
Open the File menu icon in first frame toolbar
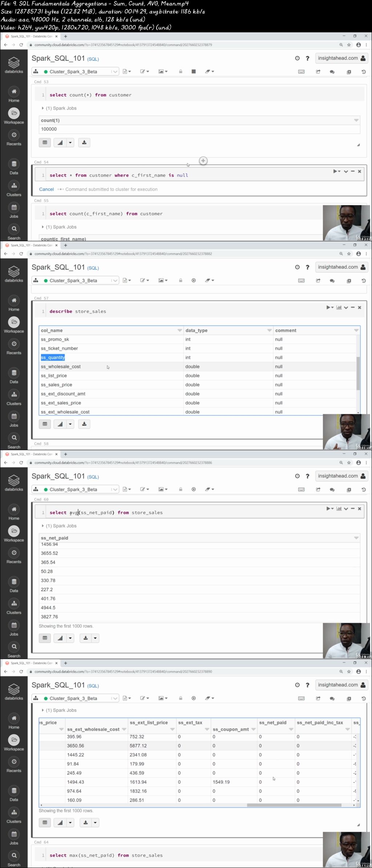coord(127,72)
